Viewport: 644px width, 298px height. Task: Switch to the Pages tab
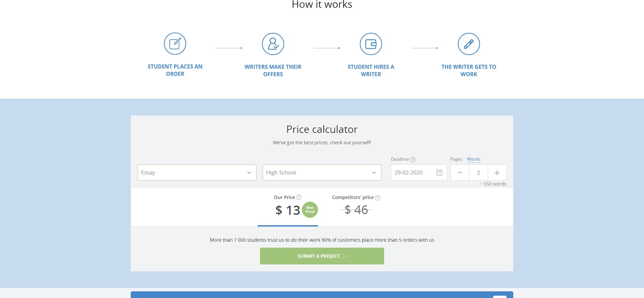(456, 159)
